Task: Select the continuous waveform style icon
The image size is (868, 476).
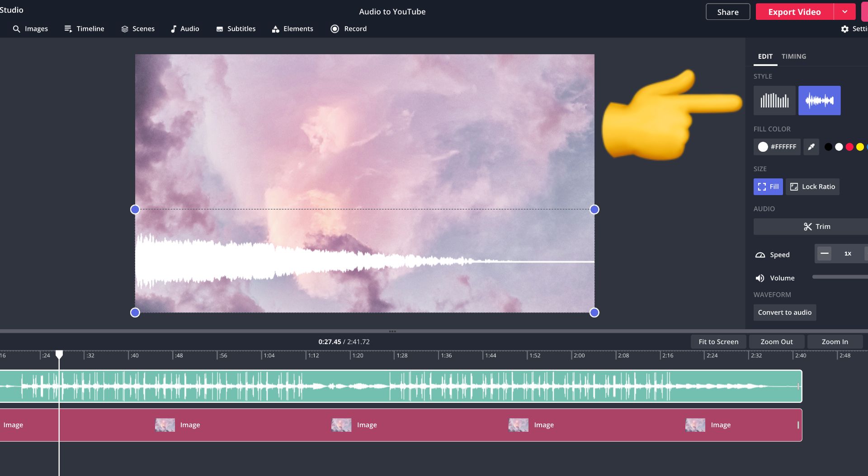Action: coord(819,101)
